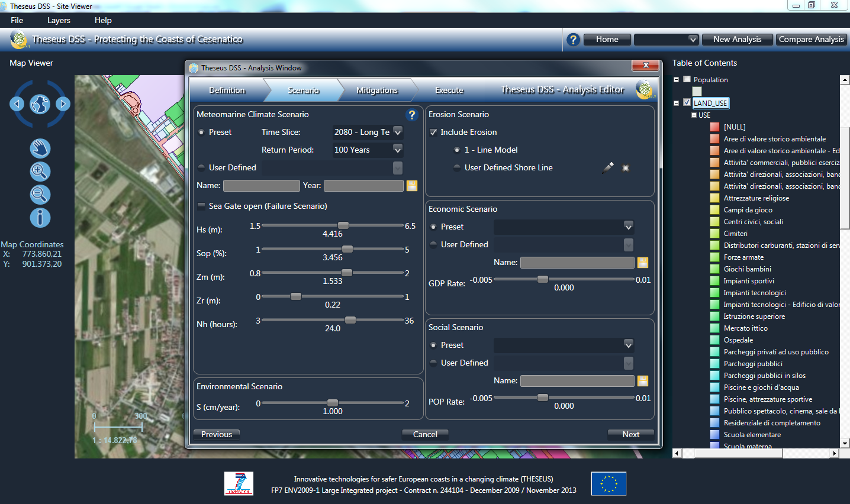
Task: Open the Help menu
Action: (x=103, y=20)
